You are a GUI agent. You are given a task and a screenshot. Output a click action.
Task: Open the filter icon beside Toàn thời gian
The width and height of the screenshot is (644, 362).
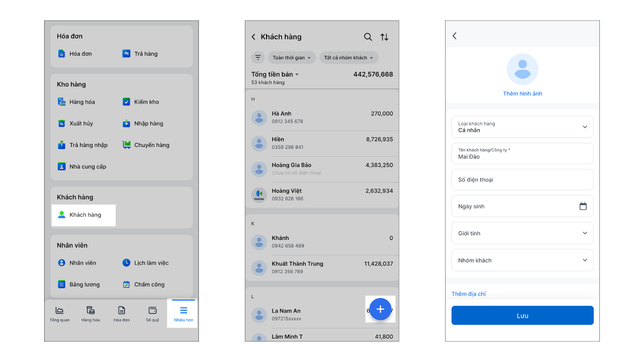(258, 58)
